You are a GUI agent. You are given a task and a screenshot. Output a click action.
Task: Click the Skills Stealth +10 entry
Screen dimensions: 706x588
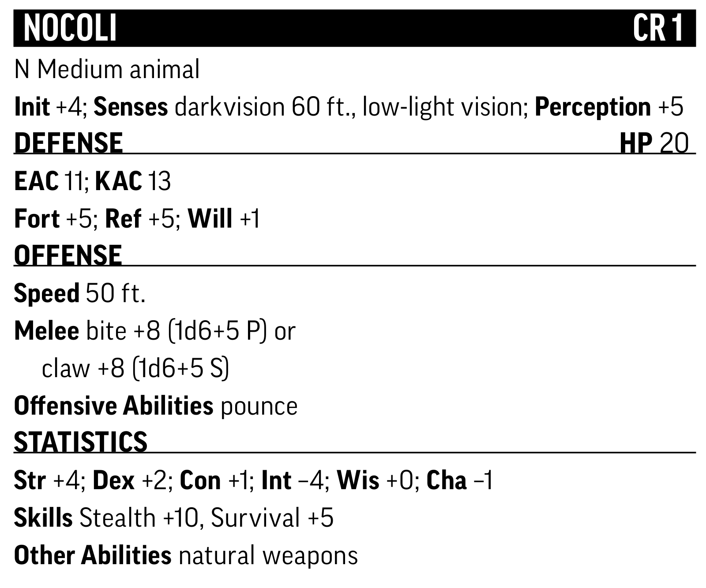click(106, 518)
